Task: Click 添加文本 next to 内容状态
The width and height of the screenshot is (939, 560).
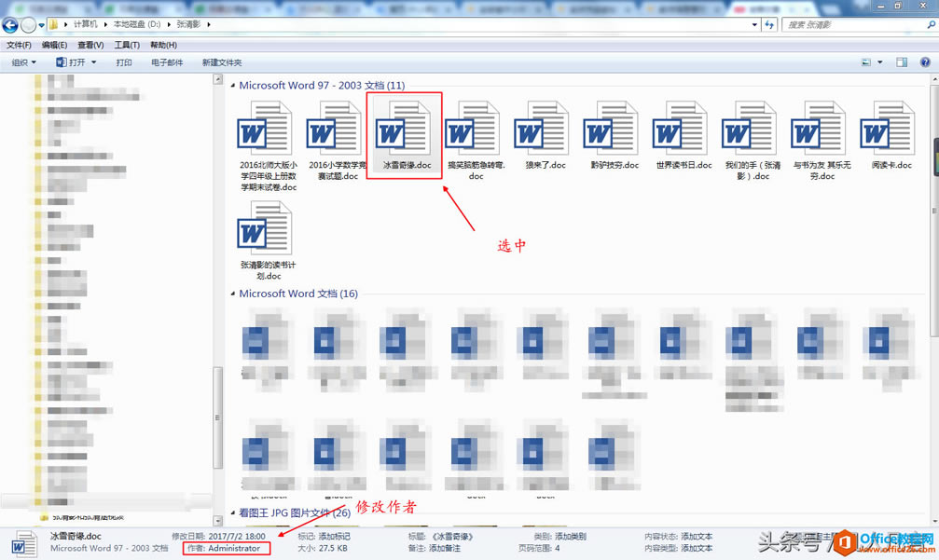Action: tap(697, 537)
